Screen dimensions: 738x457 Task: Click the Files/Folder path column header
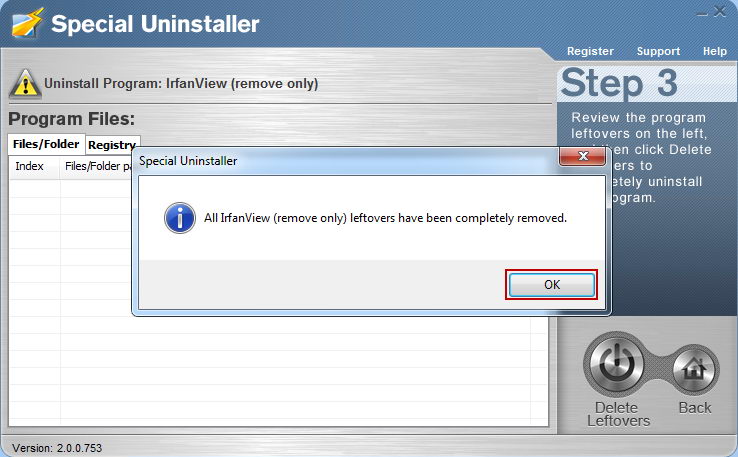pos(98,166)
